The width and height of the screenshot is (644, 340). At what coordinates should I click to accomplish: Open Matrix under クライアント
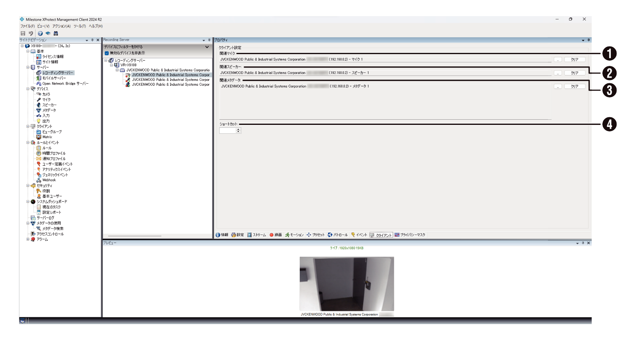[x=47, y=137]
